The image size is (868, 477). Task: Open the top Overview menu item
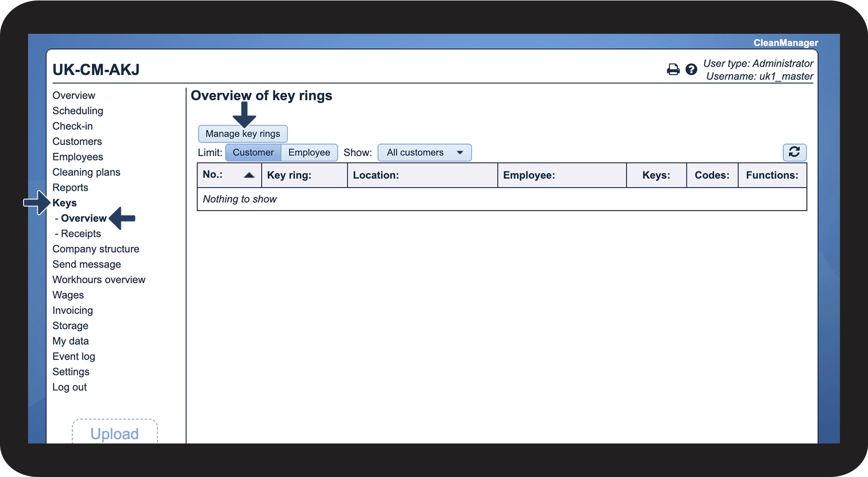pos(74,95)
